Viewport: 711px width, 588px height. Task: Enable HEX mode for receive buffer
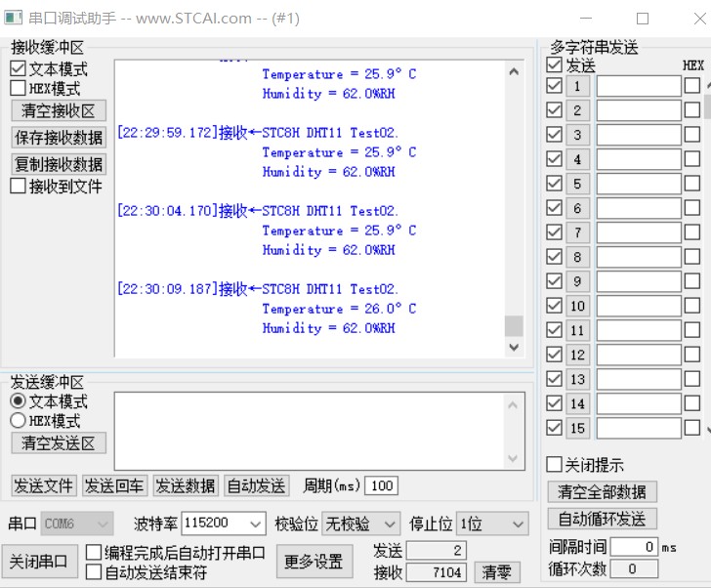point(18,88)
